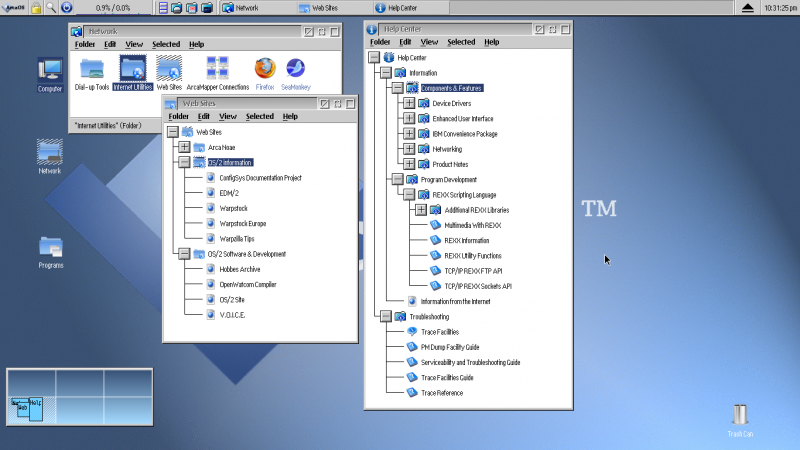This screenshot has width=800, height=450.
Task: Collapse the Web Sites root tree node
Action: pyautogui.click(x=172, y=132)
